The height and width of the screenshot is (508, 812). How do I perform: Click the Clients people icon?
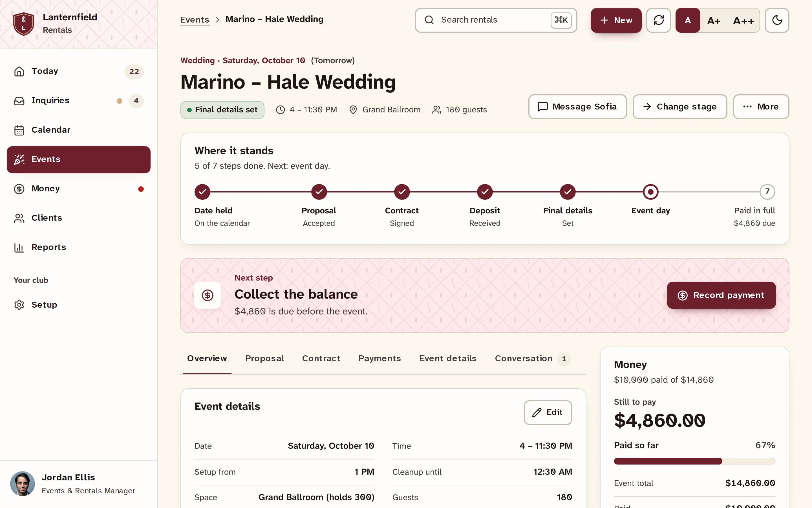[19, 218]
